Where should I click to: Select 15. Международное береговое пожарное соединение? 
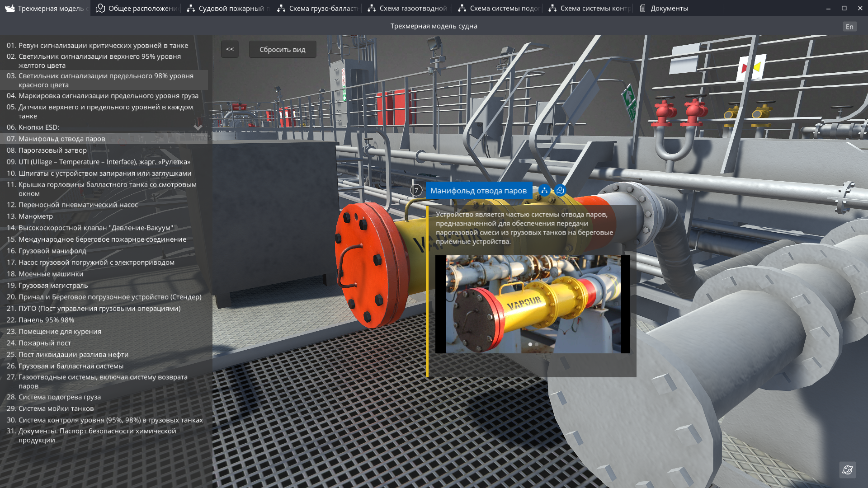(x=104, y=239)
